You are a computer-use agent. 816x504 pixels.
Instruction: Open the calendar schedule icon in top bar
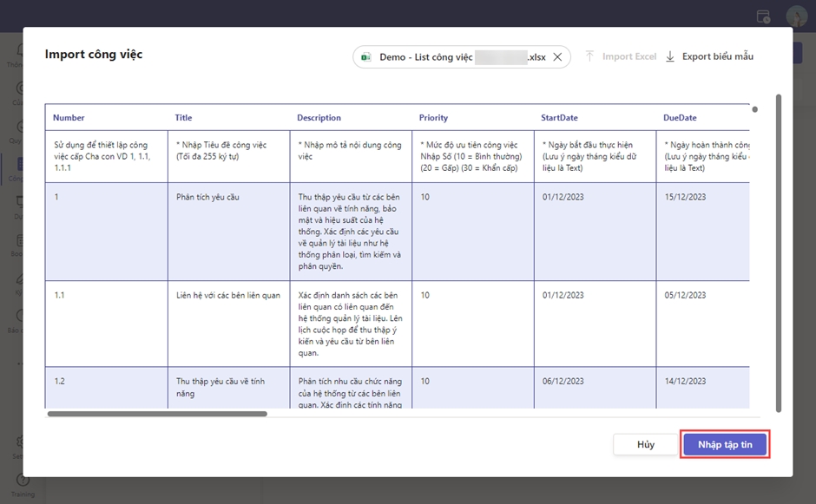click(763, 16)
